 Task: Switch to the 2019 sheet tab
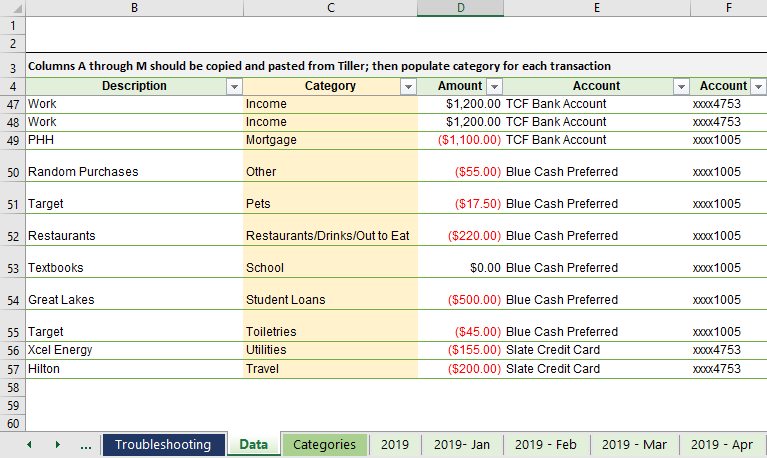click(x=395, y=445)
